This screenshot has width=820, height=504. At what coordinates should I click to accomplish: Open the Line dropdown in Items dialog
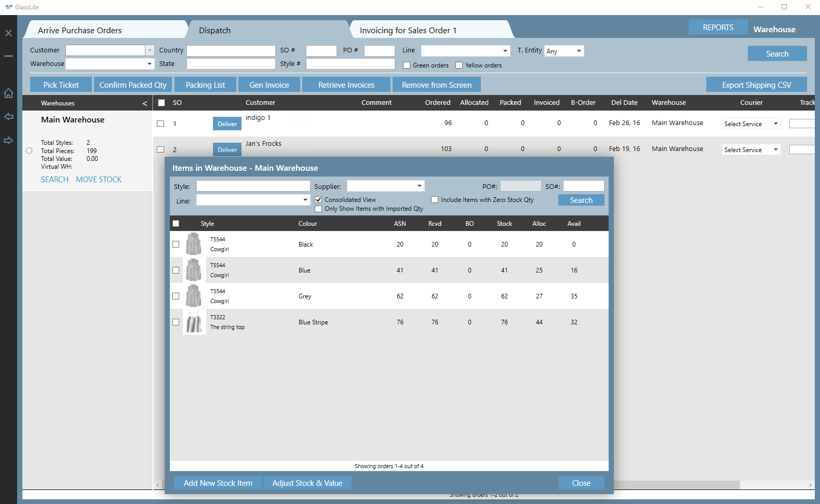pos(253,200)
